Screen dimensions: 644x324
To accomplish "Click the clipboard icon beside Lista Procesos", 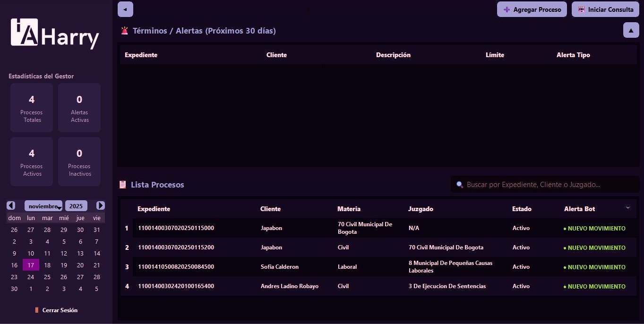I will click(x=122, y=184).
